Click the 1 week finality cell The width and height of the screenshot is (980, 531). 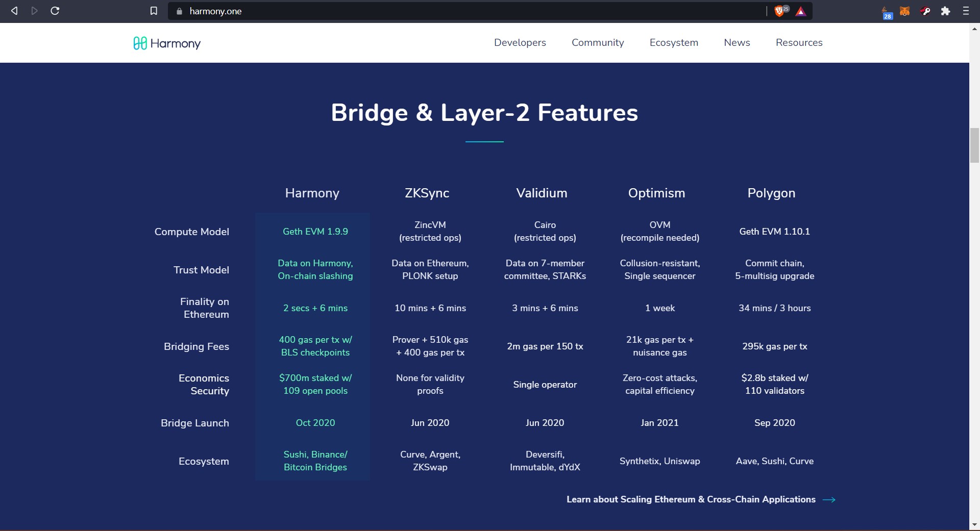(660, 308)
